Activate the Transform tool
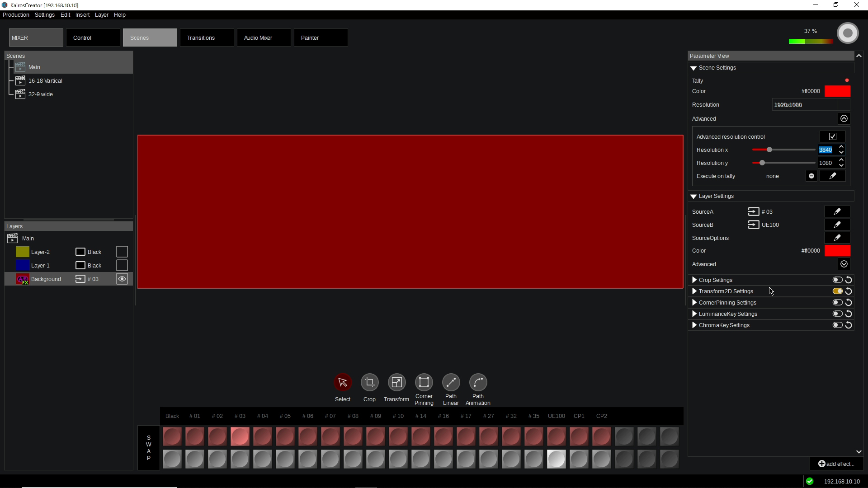The image size is (868, 488). (x=396, y=383)
